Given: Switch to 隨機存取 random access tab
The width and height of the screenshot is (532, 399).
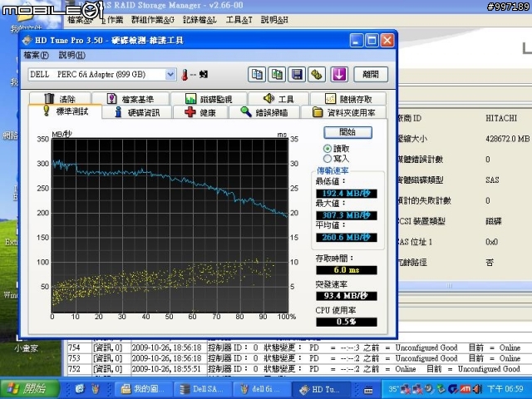Looking at the screenshot, I should [x=348, y=99].
